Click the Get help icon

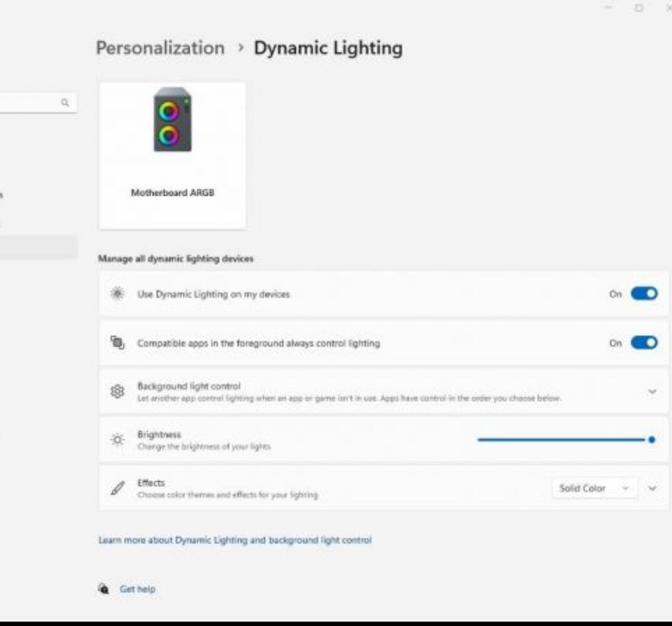[105, 589]
